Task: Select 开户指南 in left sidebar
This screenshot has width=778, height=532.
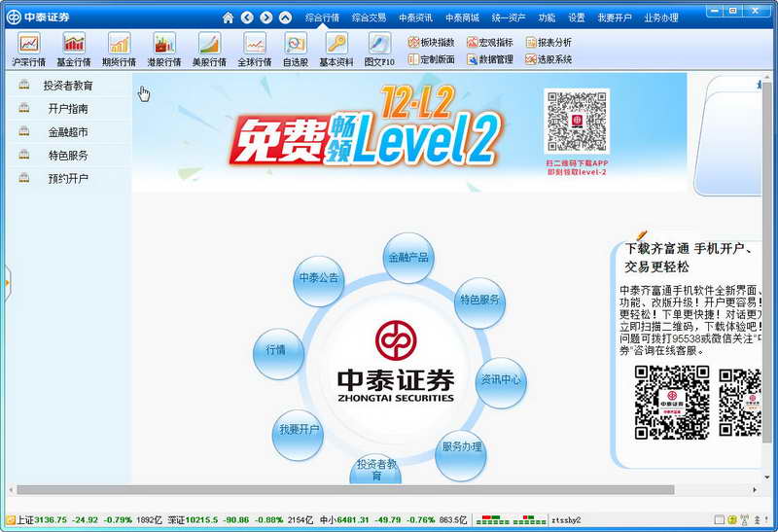Action: click(x=68, y=109)
